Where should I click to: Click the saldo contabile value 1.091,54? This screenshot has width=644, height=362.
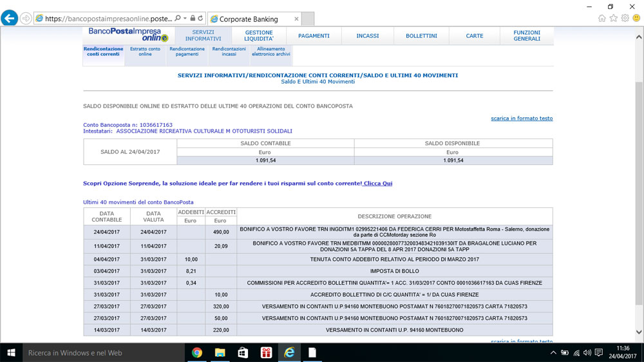(x=265, y=160)
